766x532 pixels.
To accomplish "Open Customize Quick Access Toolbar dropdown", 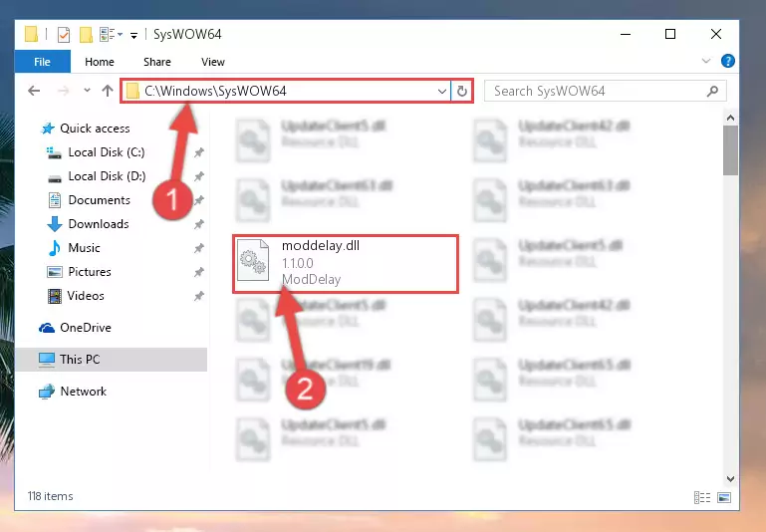I will point(133,35).
